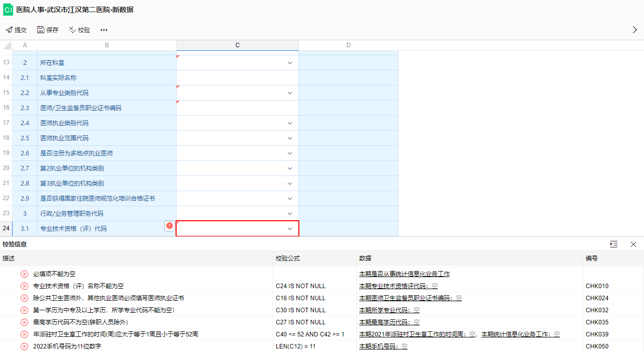Click the error icon for CHK010 row
Image resolution: width=644 pixels, height=352 pixels.
pos(24,286)
